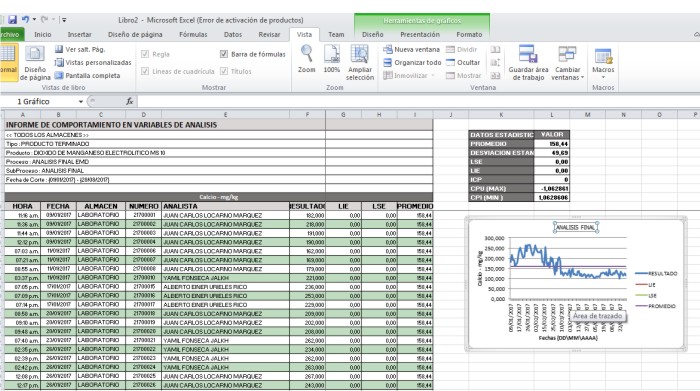
Task: Switch to Revisar tab
Action: pyautogui.click(x=269, y=34)
